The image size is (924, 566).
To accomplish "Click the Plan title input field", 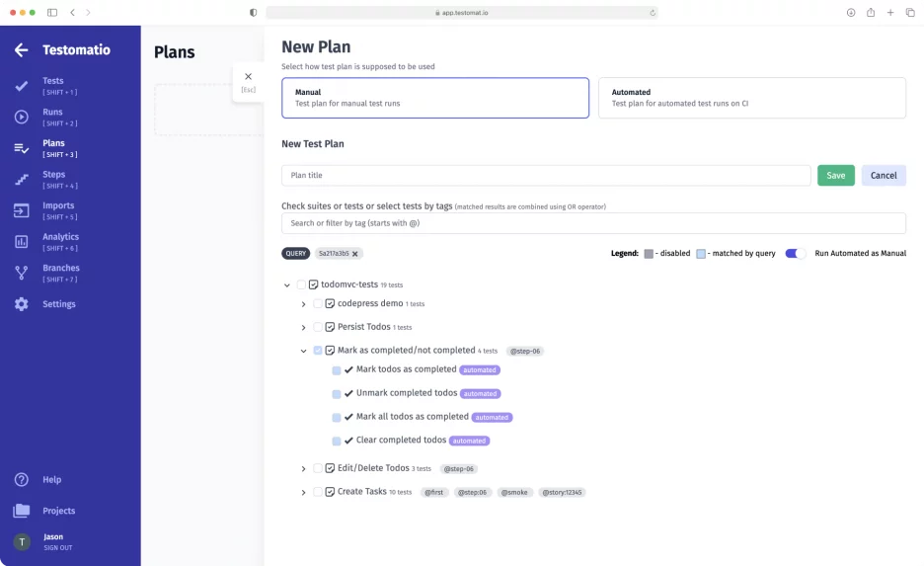I will point(546,176).
